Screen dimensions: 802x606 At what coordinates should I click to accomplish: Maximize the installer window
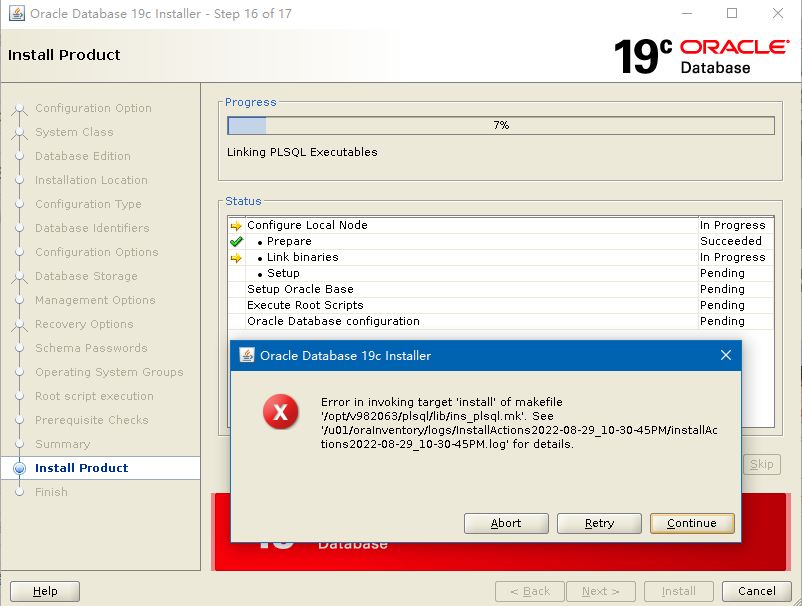tap(732, 13)
